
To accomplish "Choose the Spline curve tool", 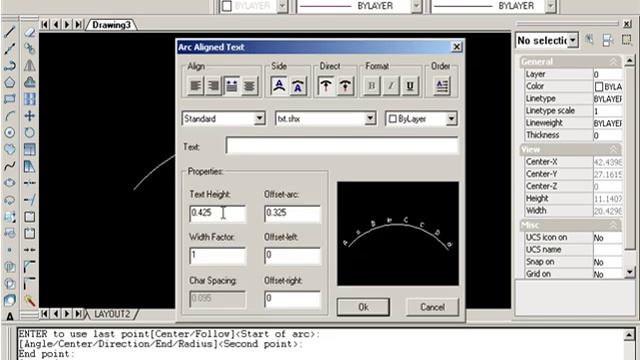I will 10,166.
